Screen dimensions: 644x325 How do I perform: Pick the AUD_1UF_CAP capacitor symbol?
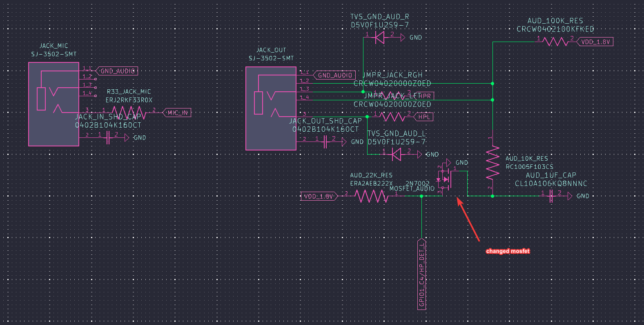coord(551,197)
